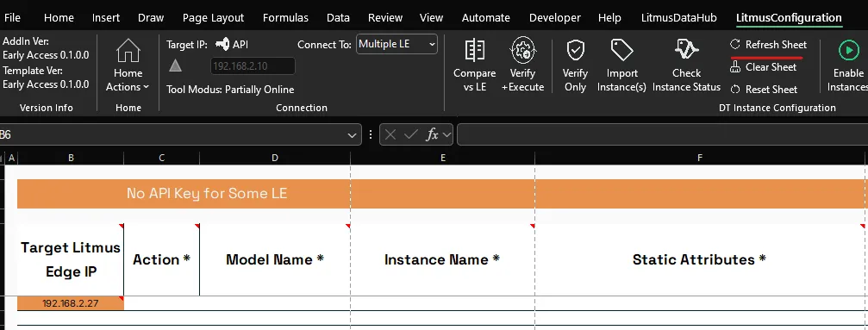Viewport: 868px width, 330px height.
Task: Open the File menu
Action: click(12, 18)
